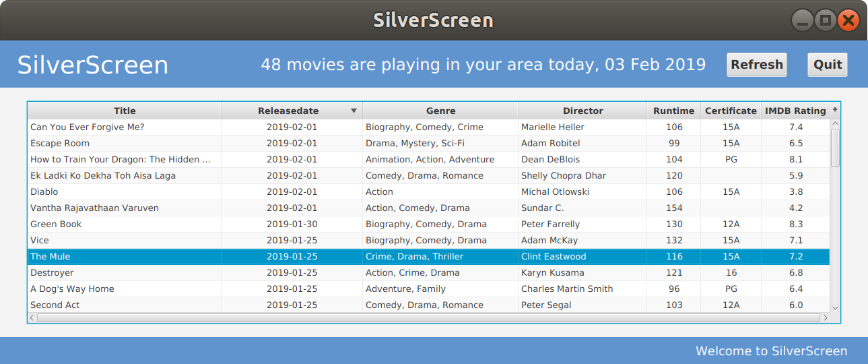Screen dimensions: 868x364
Task: Click director 'Dean DeBlois'
Action: (550, 159)
